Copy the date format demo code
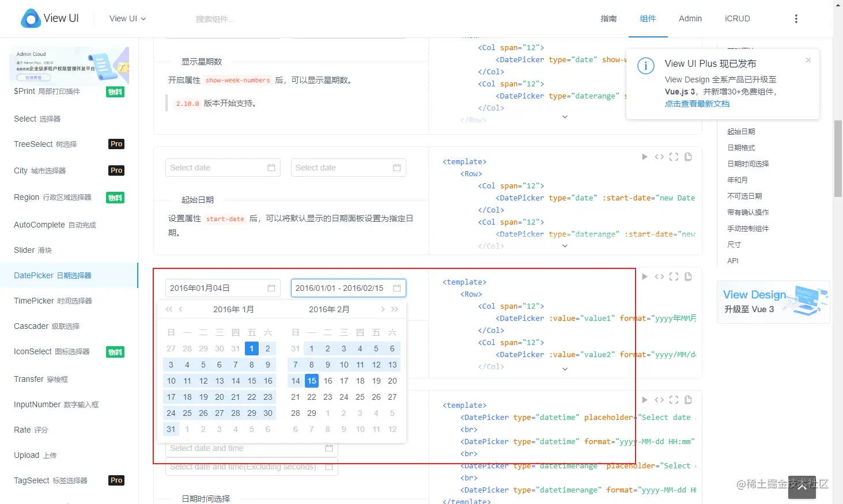Viewport: 843px width, 504px height. pyautogui.click(x=688, y=276)
